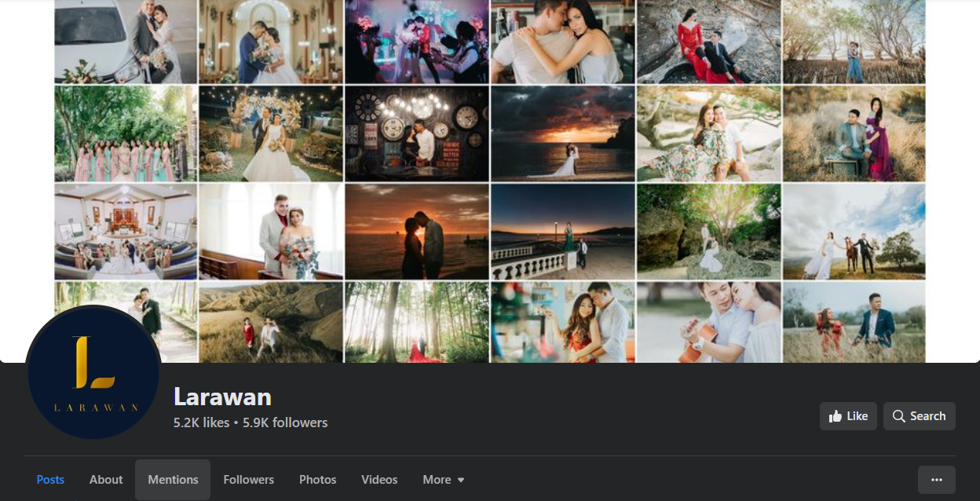Screen dimensions: 980x501
Task: Switch to the Videos tab
Action: click(379, 480)
